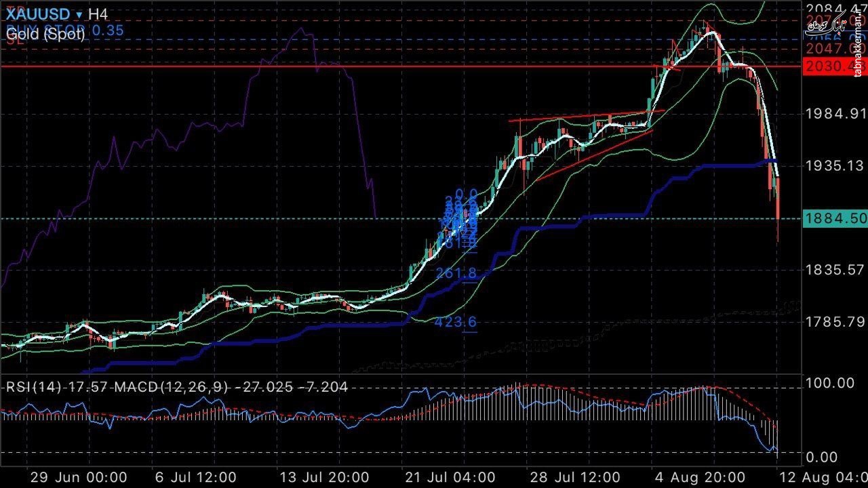Image resolution: width=868 pixels, height=488 pixels.
Task: Select the 423.6 Fibonacci level label
Action: tap(456, 322)
